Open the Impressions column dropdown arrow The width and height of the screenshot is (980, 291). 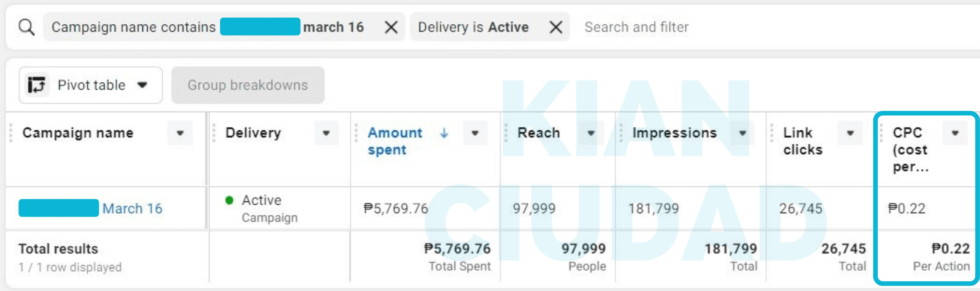(742, 133)
